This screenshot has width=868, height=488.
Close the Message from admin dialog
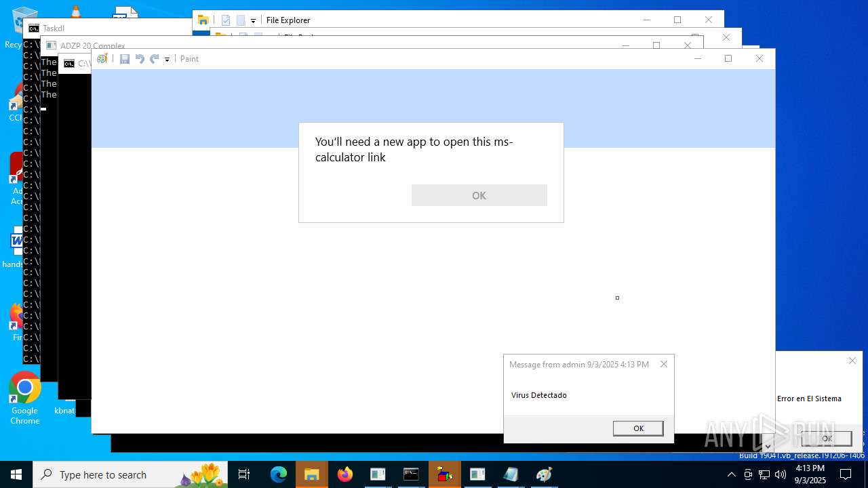tap(664, 364)
